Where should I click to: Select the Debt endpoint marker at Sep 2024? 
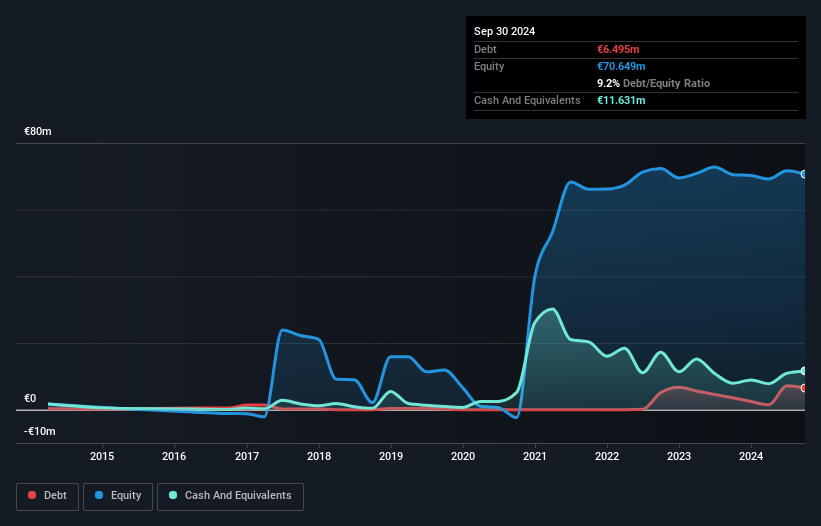point(804,388)
